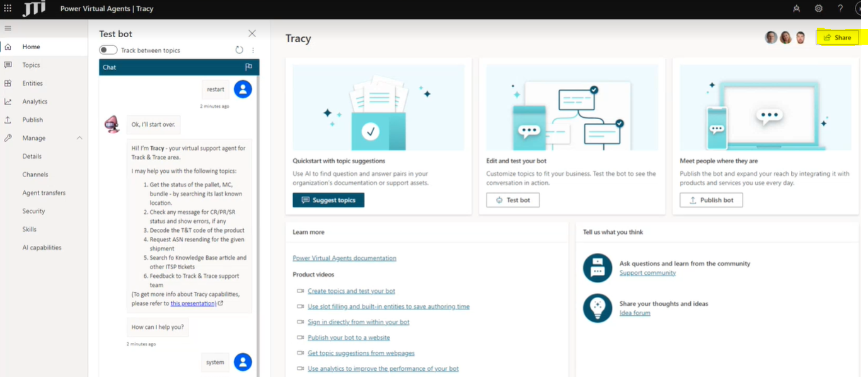Click the test bot icon in top bar
The height and width of the screenshot is (377, 868).
[797, 9]
